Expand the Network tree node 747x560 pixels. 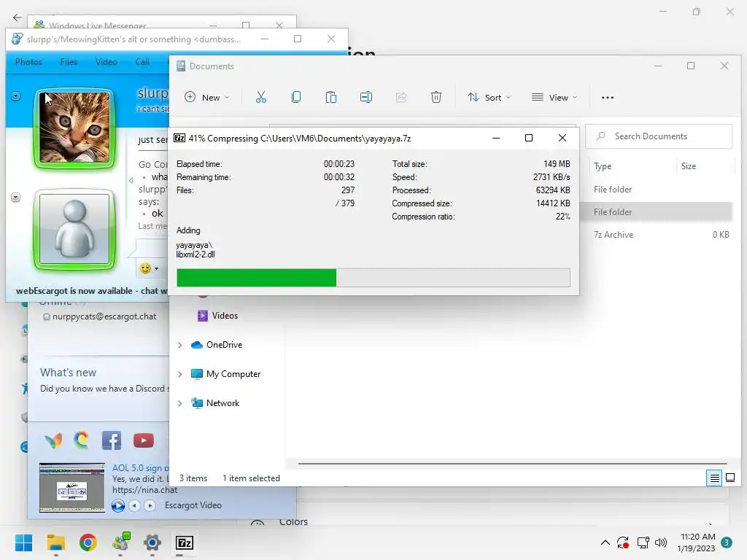pos(180,403)
